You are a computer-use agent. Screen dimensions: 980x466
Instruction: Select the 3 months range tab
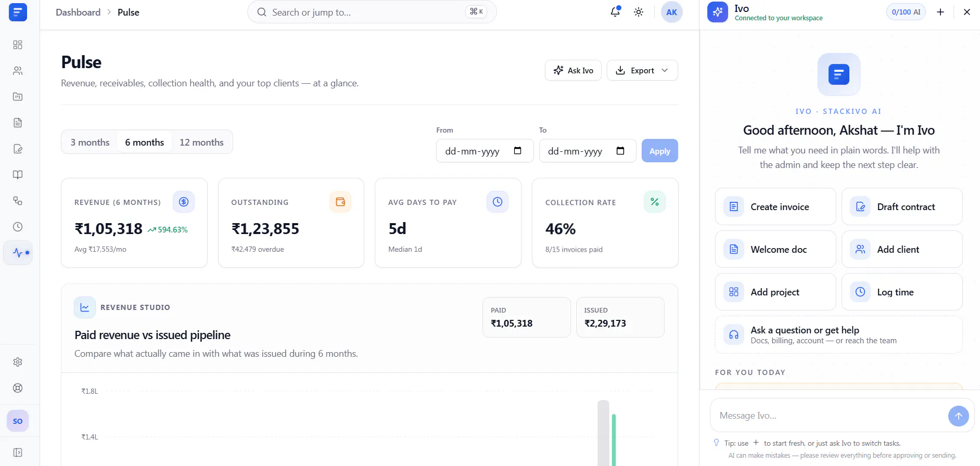[x=90, y=143]
